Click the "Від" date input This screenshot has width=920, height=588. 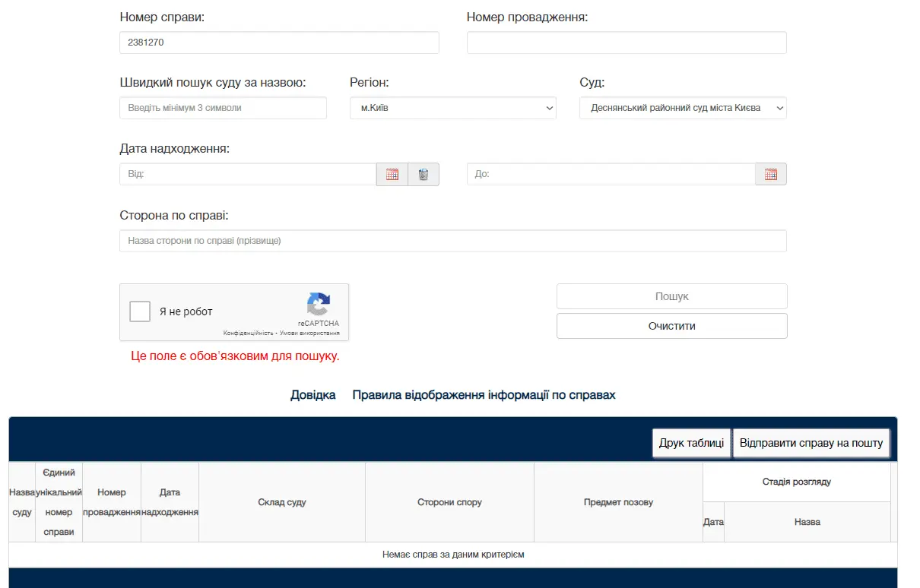[248, 175]
